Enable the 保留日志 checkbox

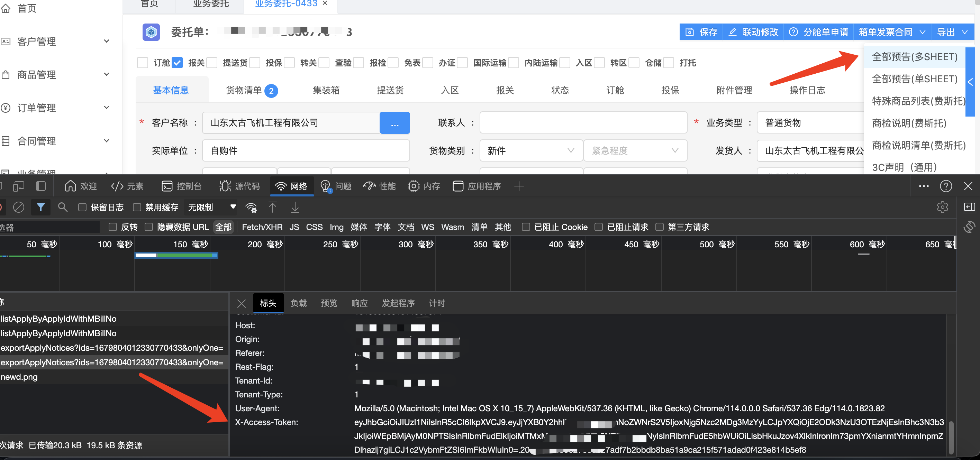(x=82, y=207)
